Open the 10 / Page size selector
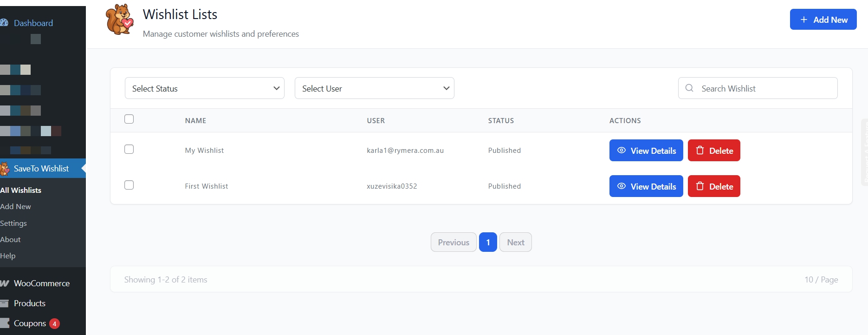Image resolution: width=868 pixels, height=335 pixels. point(821,280)
